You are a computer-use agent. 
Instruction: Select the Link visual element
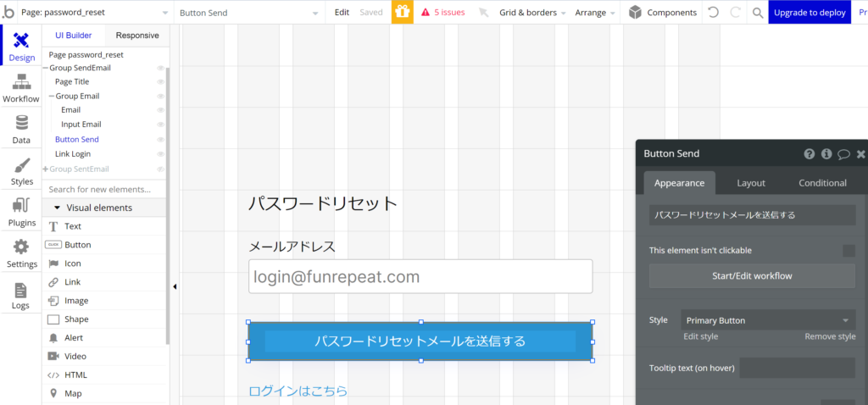click(105, 282)
